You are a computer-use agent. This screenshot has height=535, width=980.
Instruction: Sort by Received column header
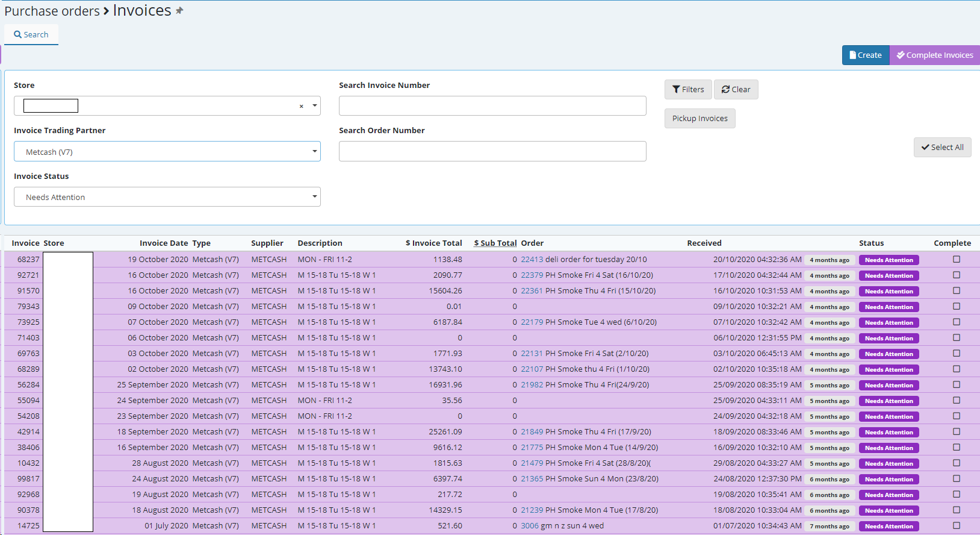[x=704, y=243]
